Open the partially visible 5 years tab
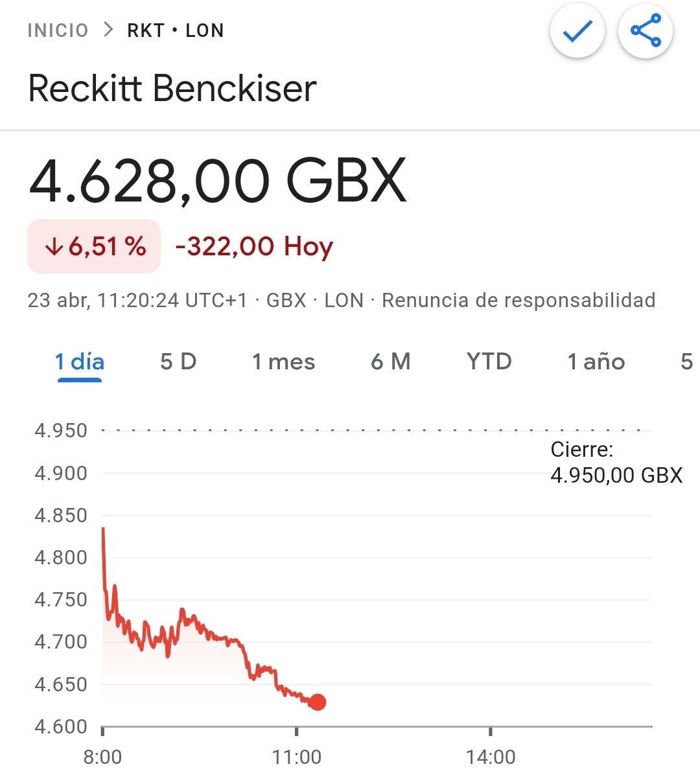The image size is (700, 784). [x=687, y=362]
